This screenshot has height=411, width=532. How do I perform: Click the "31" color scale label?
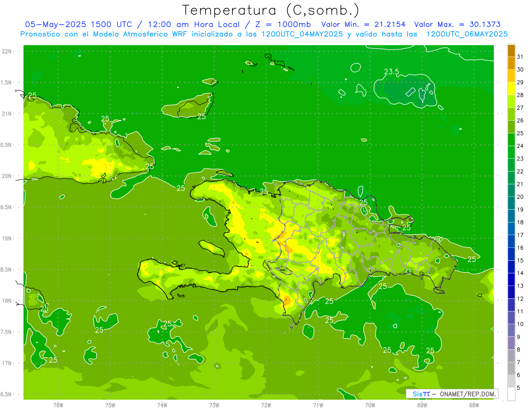(x=520, y=57)
